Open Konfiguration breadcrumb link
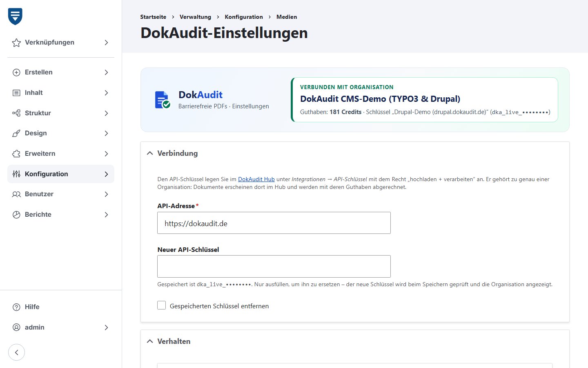 [x=244, y=17]
